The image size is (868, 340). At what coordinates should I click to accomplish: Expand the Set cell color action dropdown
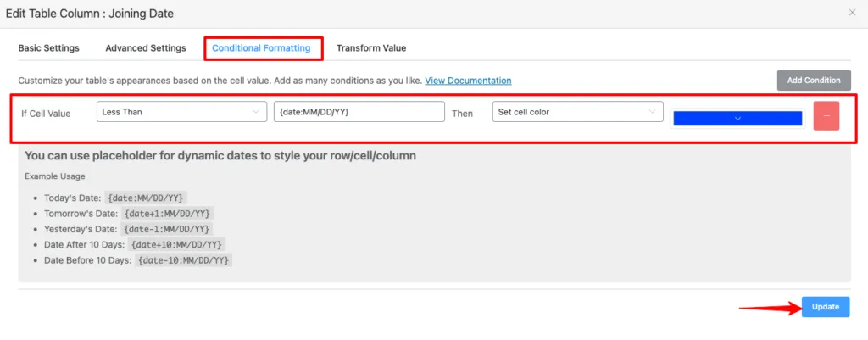pos(577,112)
